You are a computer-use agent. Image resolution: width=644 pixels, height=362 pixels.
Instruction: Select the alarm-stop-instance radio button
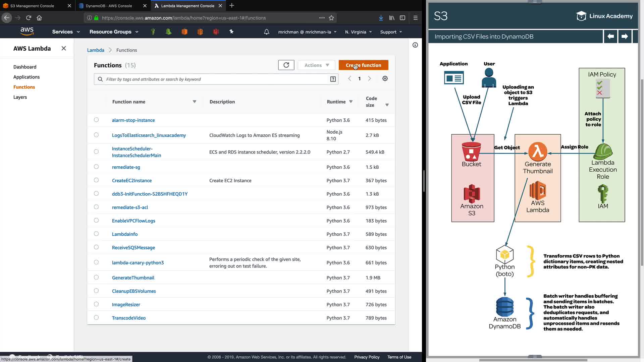coord(96,120)
